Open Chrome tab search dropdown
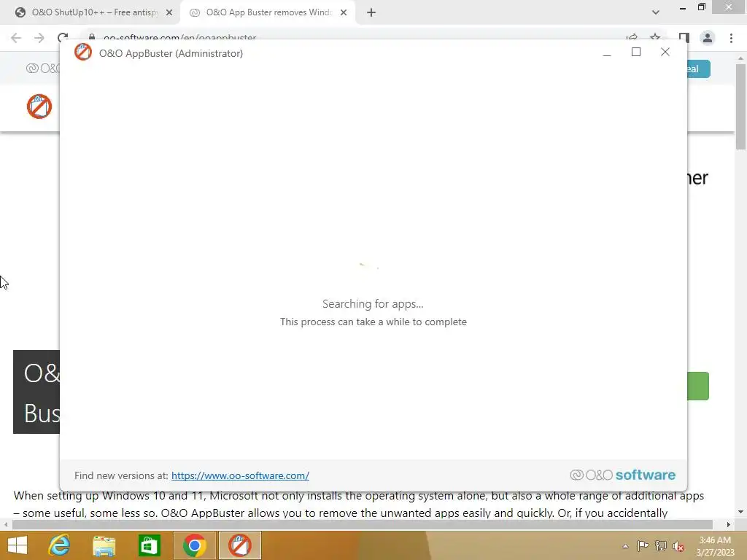Image resolution: width=747 pixels, height=560 pixels. (656, 12)
